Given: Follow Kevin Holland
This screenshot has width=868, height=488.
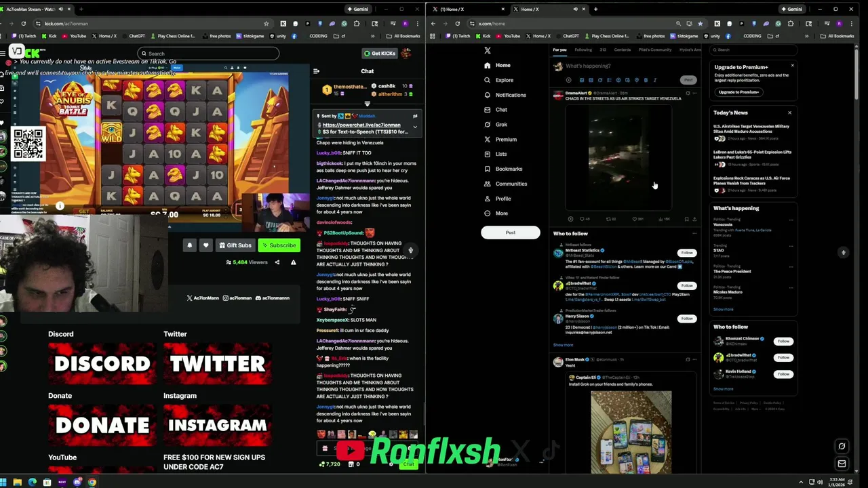Looking at the screenshot, I should [784, 374].
